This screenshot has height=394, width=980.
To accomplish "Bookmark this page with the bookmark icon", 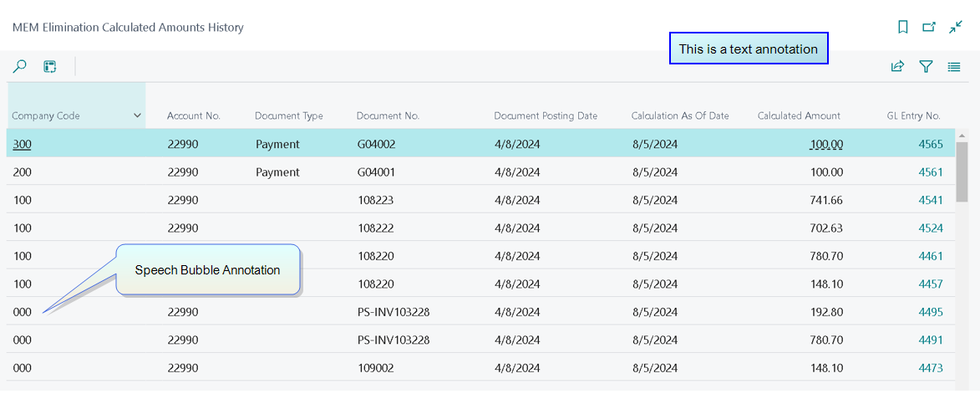I will [902, 27].
